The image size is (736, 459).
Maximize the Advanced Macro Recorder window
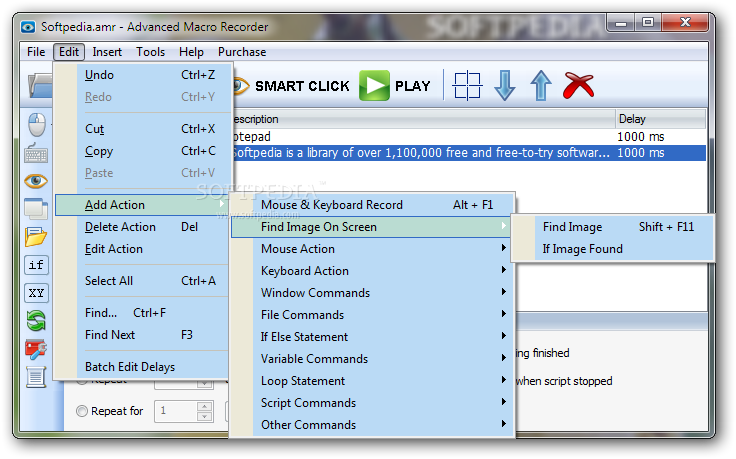(648, 23)
